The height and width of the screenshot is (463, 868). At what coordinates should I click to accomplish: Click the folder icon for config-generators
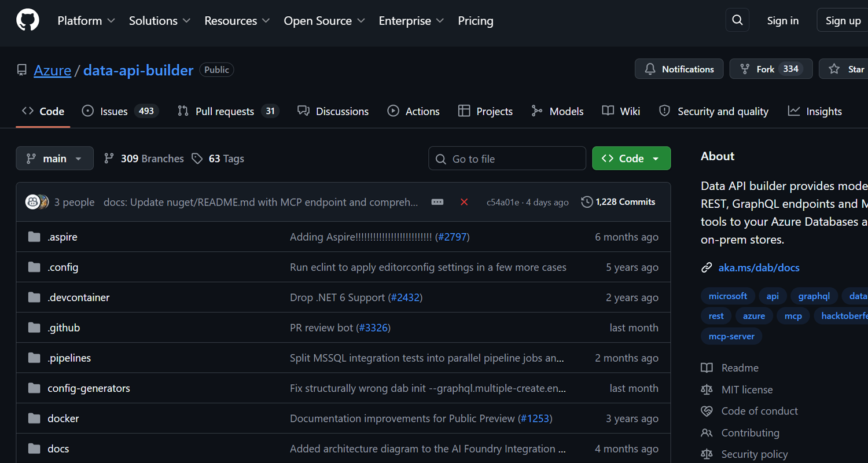tap(34, 388)
